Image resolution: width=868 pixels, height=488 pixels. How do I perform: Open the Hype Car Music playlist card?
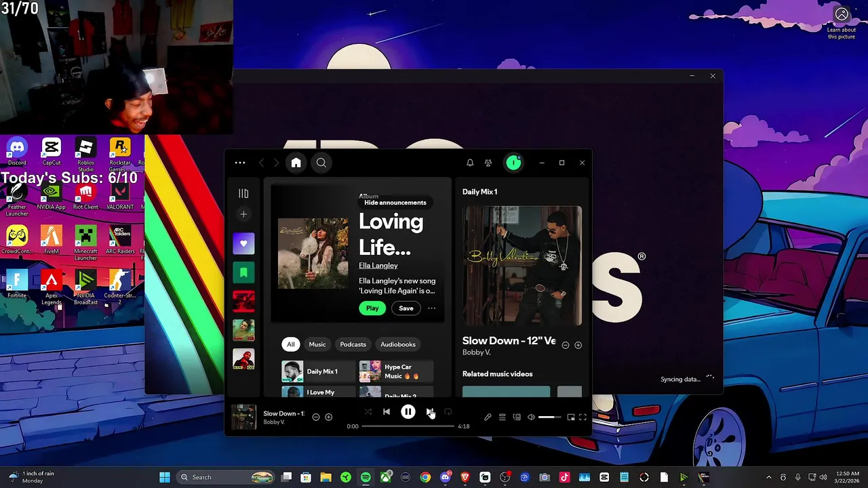(x=396, y=371)
